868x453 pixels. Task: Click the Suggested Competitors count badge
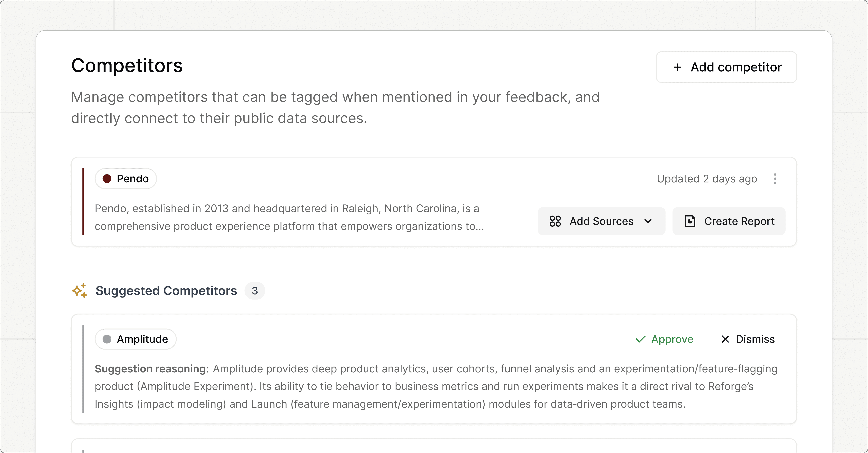pyautogui.click(x=255, y=290)
